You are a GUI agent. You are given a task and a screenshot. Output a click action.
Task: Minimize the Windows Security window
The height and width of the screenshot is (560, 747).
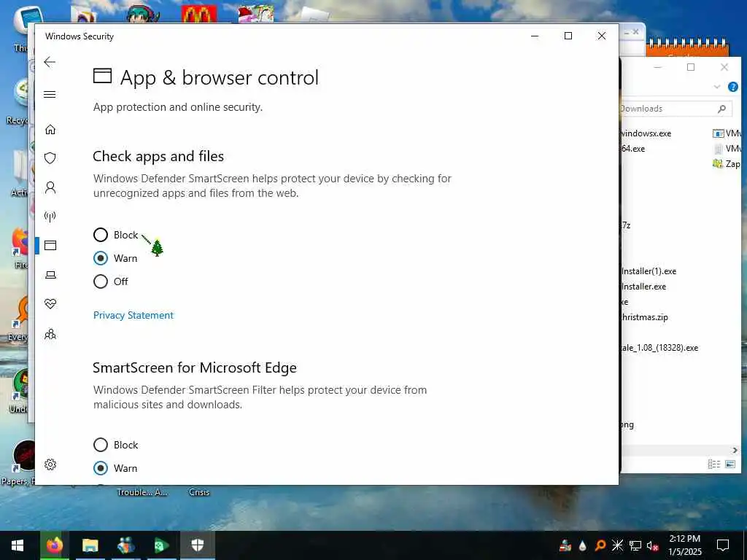click(535, 36)
